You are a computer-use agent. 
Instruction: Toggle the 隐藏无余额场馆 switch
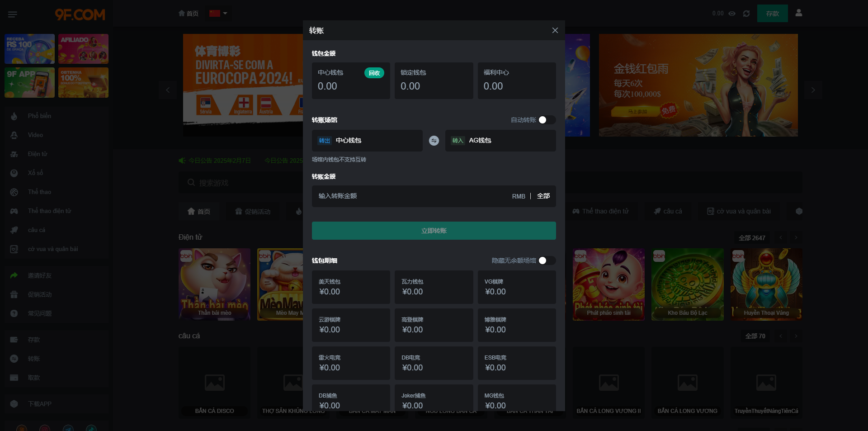coord(547,260)
